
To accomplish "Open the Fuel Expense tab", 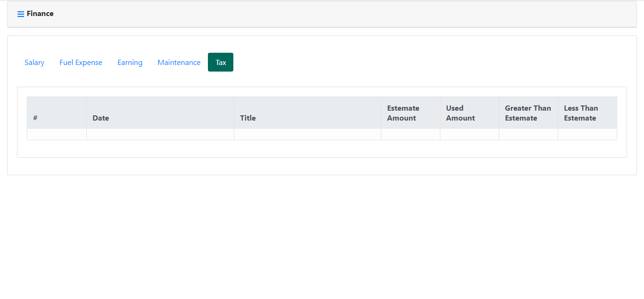I will [x=81, y=62].
